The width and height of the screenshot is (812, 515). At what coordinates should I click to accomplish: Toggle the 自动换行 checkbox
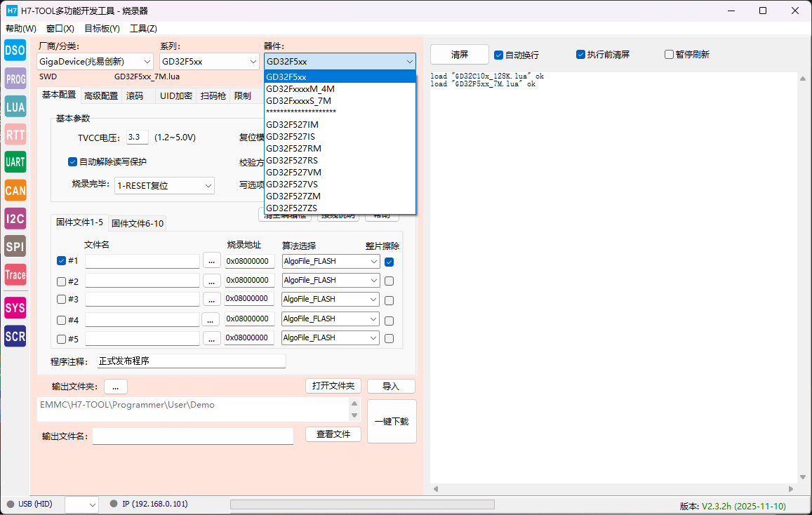[x=499, y=55]
